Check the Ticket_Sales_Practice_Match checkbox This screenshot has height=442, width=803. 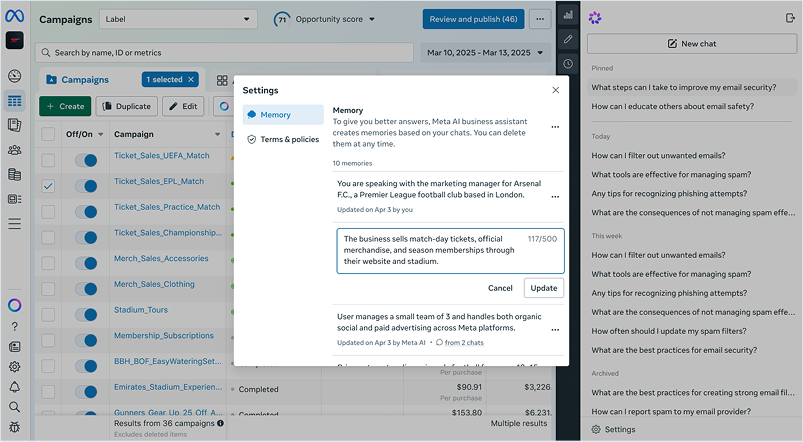point(48,212)
